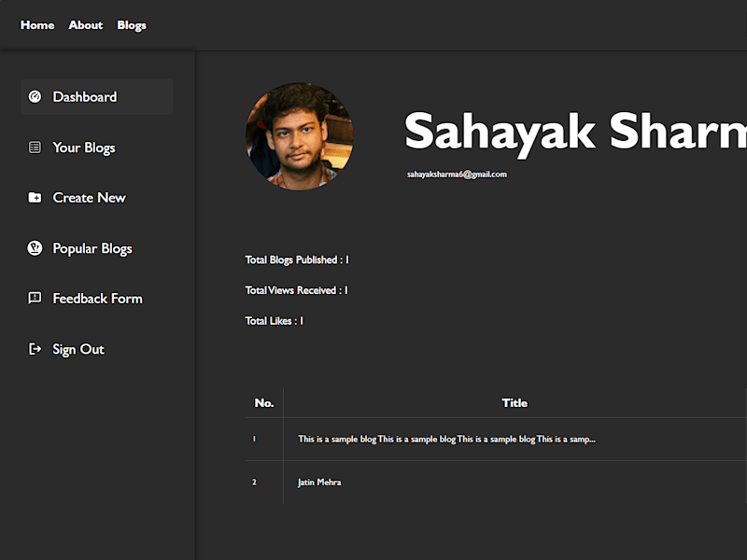
Task: Select Dashboard in the sidebar
Action: click(x=97, y=97)
